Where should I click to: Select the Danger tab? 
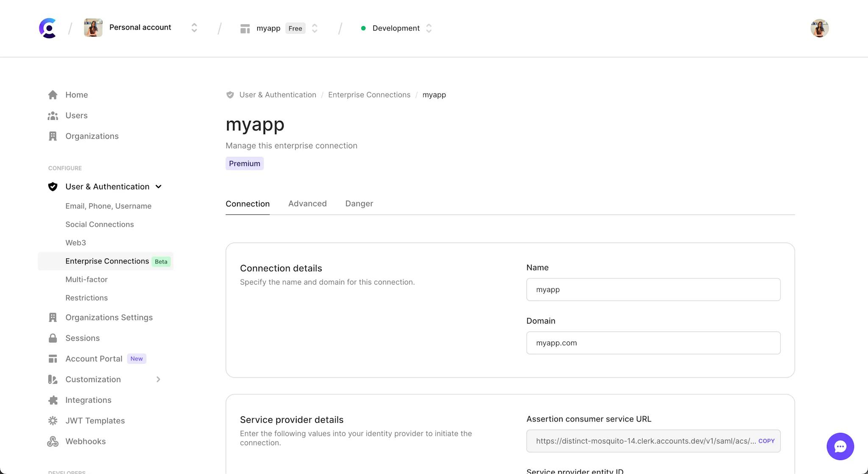359,203
